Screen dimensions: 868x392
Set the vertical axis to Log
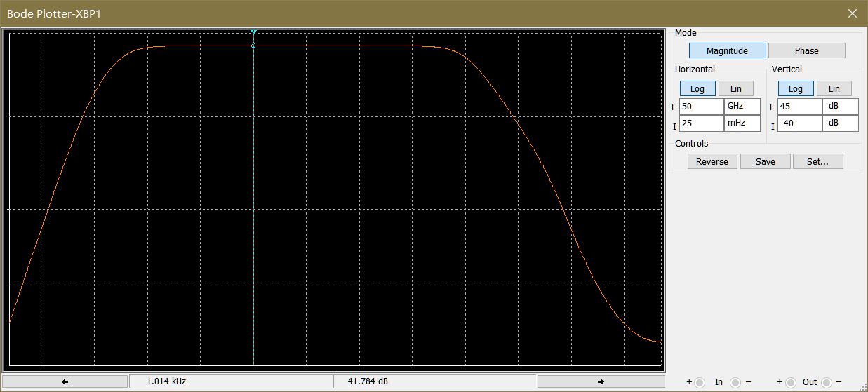tap(796, 88)
